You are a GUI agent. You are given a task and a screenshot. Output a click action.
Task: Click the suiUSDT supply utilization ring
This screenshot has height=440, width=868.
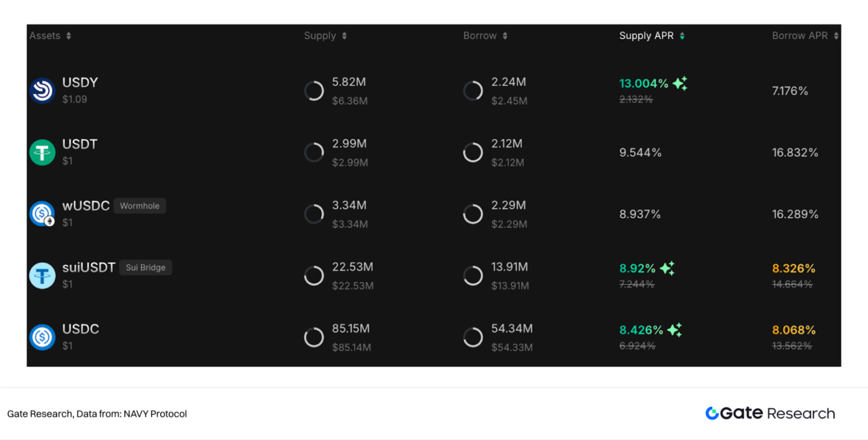coord(314,275)
